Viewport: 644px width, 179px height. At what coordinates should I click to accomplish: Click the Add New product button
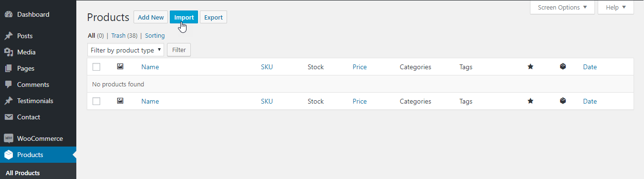coord(151,17)
